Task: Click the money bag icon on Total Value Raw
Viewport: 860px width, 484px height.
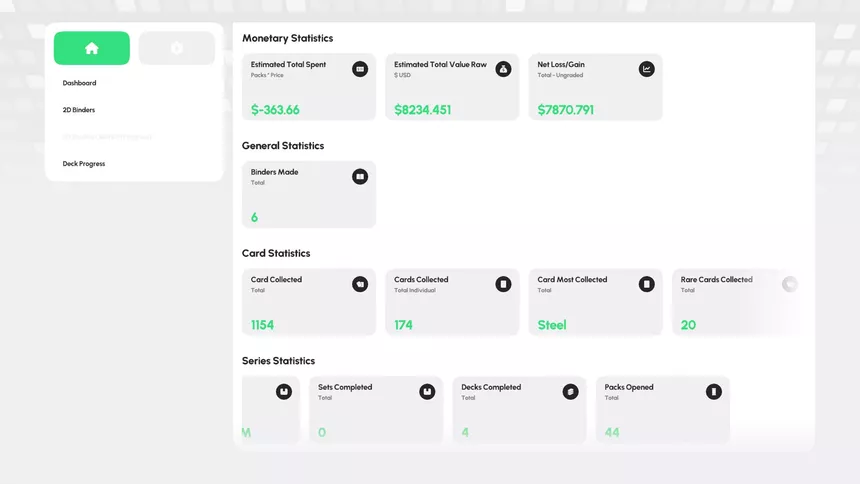Action: coord(503,69)
